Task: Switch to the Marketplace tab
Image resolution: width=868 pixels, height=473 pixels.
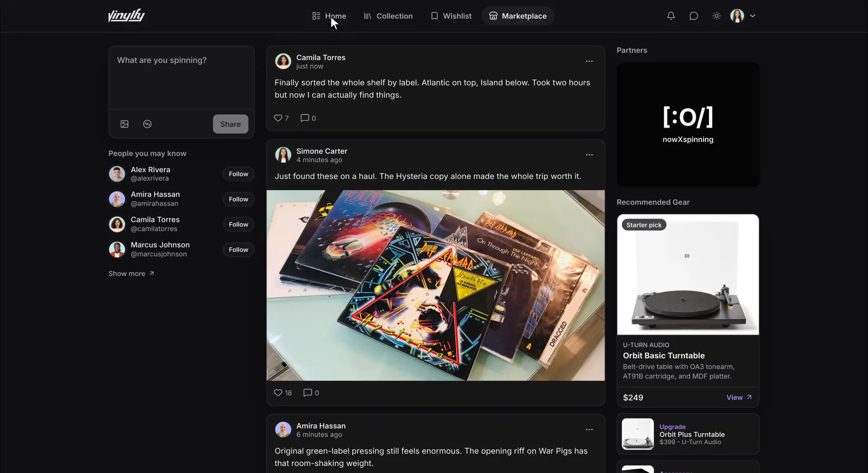Action: (x=518, y=16)
